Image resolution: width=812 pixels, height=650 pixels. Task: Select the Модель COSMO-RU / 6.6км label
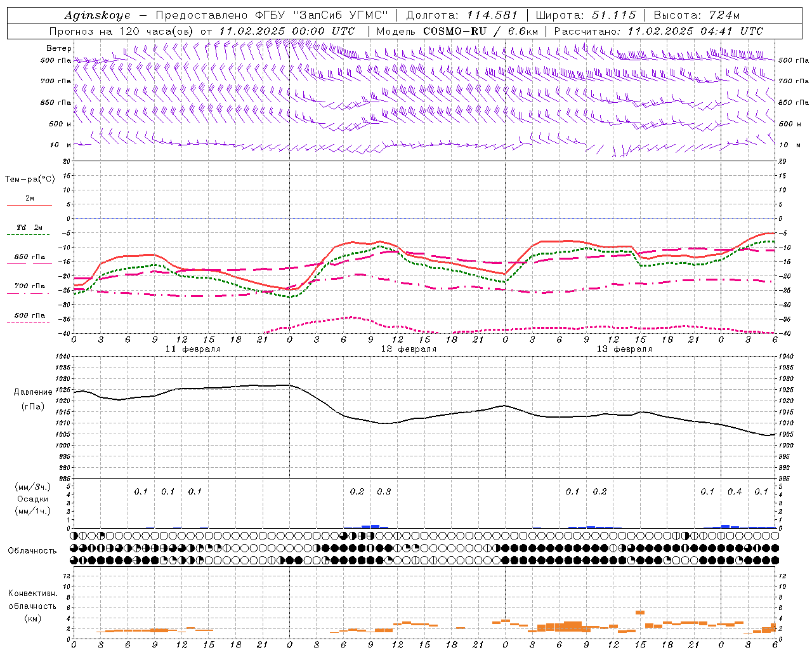coord(457,31)
